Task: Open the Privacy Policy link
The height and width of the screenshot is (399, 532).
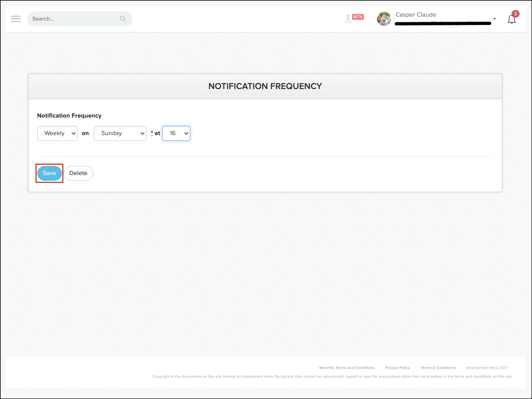Action: pos(397,368)
